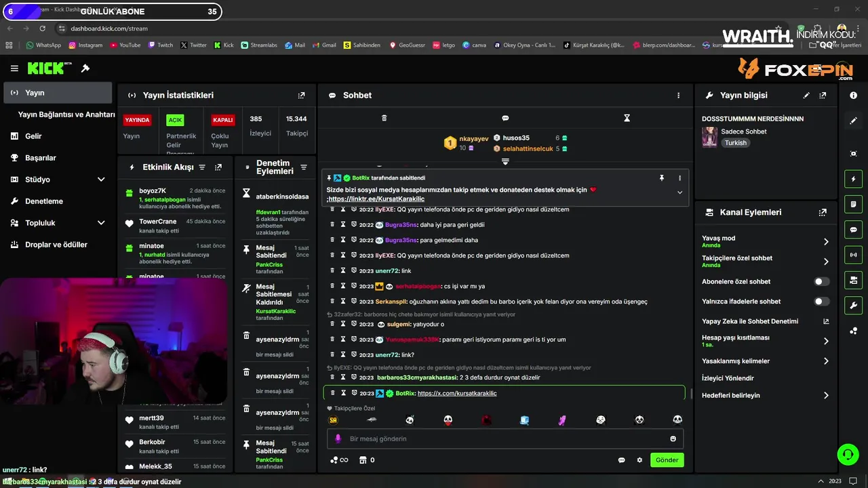Open Yayın Bağlantısı ve Anahtarı sidebar item
The height and width of the screenshot is (488, 868).
point(66,115)
